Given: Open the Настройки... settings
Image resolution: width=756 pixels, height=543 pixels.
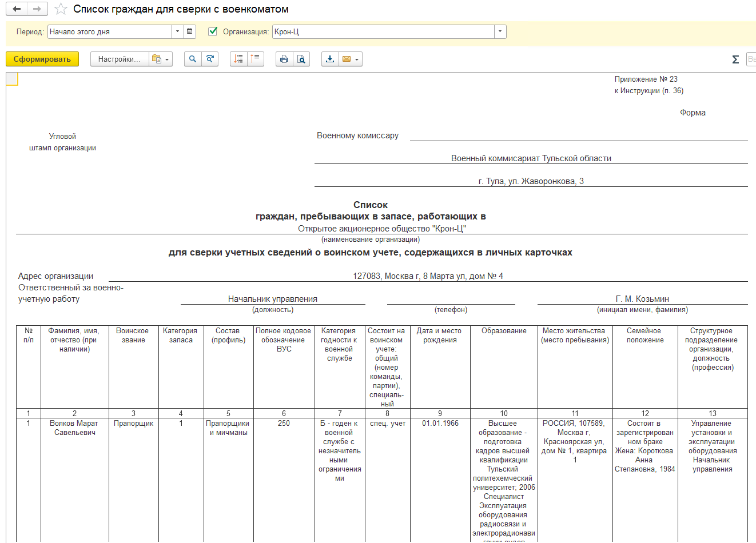Looking at the screenshot, I should click(x=120, y=59).
